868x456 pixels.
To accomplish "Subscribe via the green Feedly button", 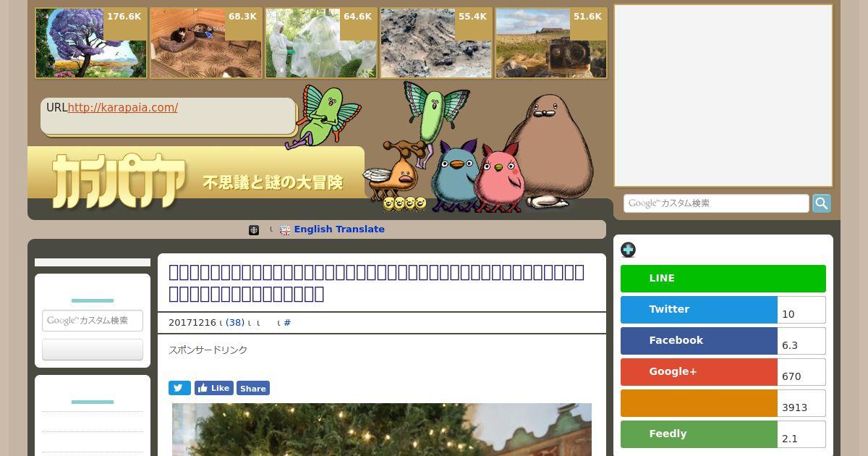I will click(x=699, y=434).
